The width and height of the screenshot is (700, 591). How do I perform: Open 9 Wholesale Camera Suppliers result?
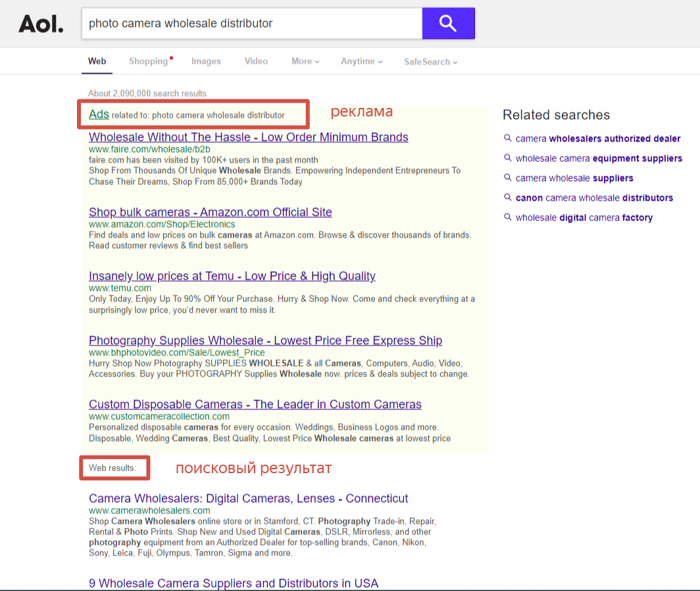[234, 583]
